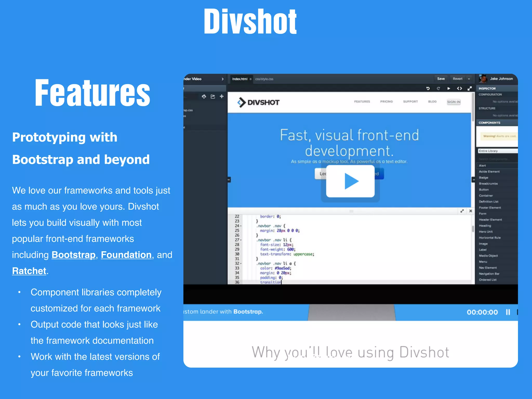Click the Save button
Screen dimensions: 532x399
coord(441,79)
